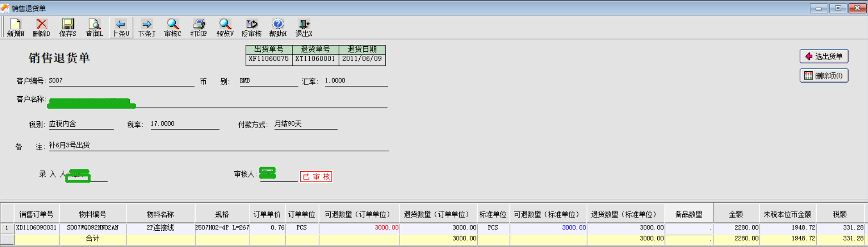868x247 pixels.
Task: Select cell S007WQ092NN02AN
Action: point(93,227)
